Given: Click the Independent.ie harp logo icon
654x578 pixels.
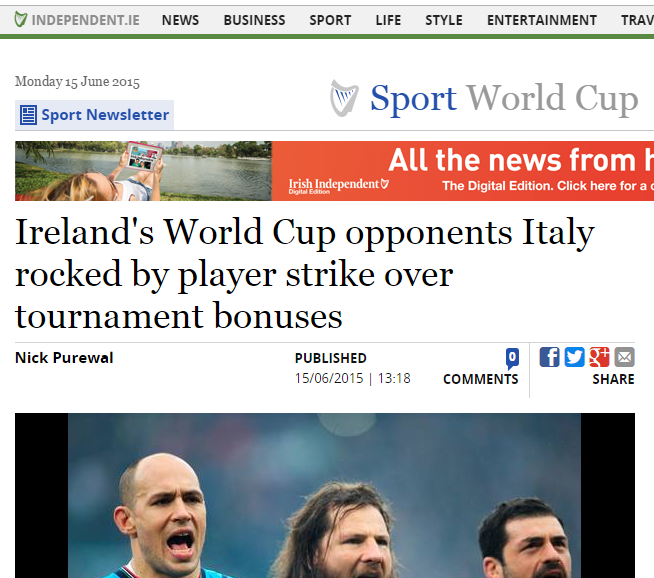Looking at the screenshot, I should point(20,20).
